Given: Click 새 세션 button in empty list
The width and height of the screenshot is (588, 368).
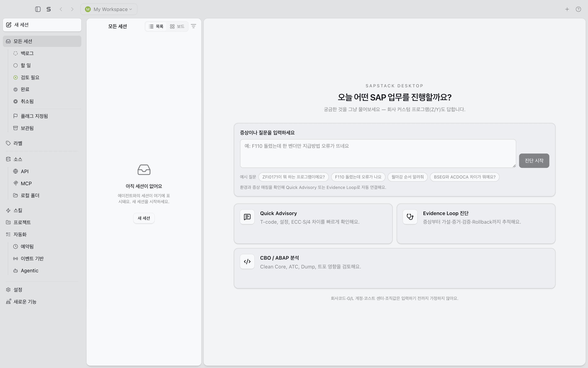Looking at the screenshot, I should pos(144,218).
